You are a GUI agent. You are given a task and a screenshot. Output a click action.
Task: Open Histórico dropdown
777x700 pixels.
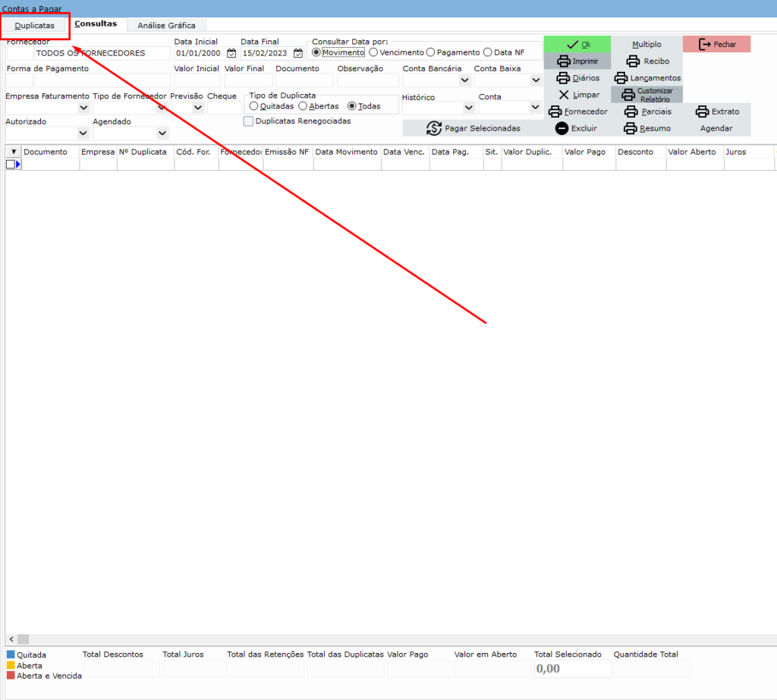[x=468, y=108]
